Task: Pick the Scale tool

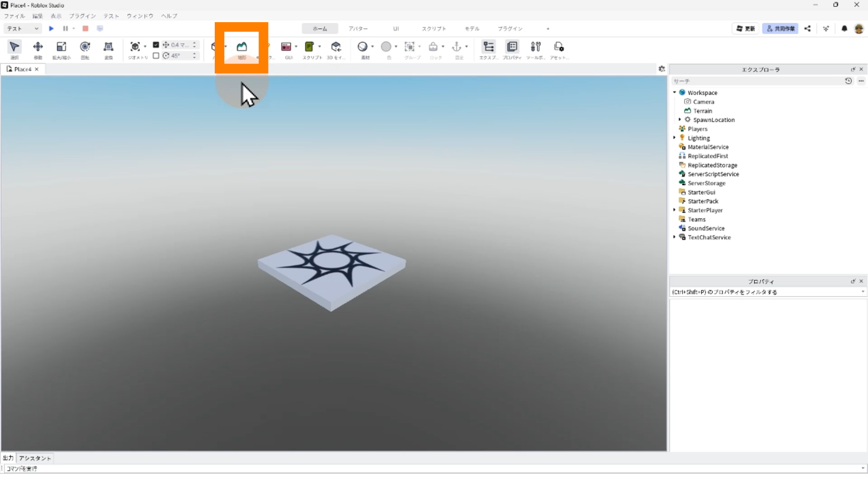Action: pyautogui.click(x=61, y=47)
